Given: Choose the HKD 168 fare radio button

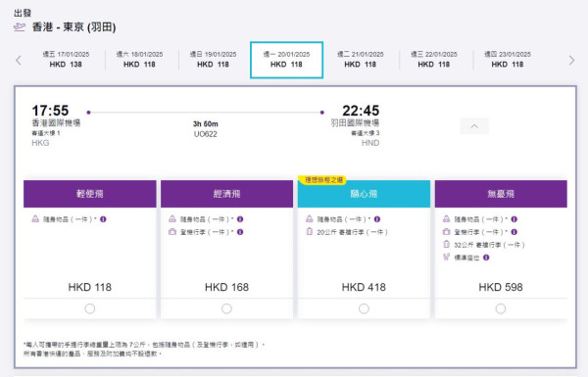Looking at the screenshot, I should tap(226, 308).
